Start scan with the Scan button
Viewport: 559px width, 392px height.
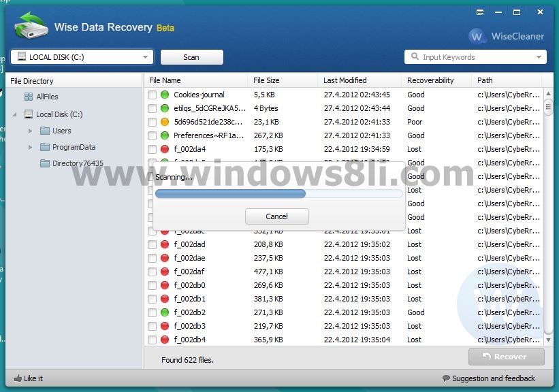pos(192,57)
